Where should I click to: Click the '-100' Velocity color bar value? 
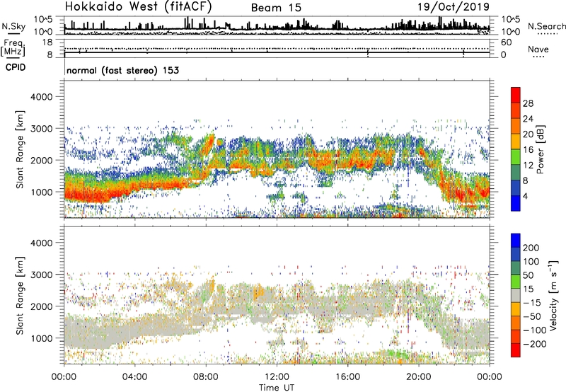[x=535, y=330]
